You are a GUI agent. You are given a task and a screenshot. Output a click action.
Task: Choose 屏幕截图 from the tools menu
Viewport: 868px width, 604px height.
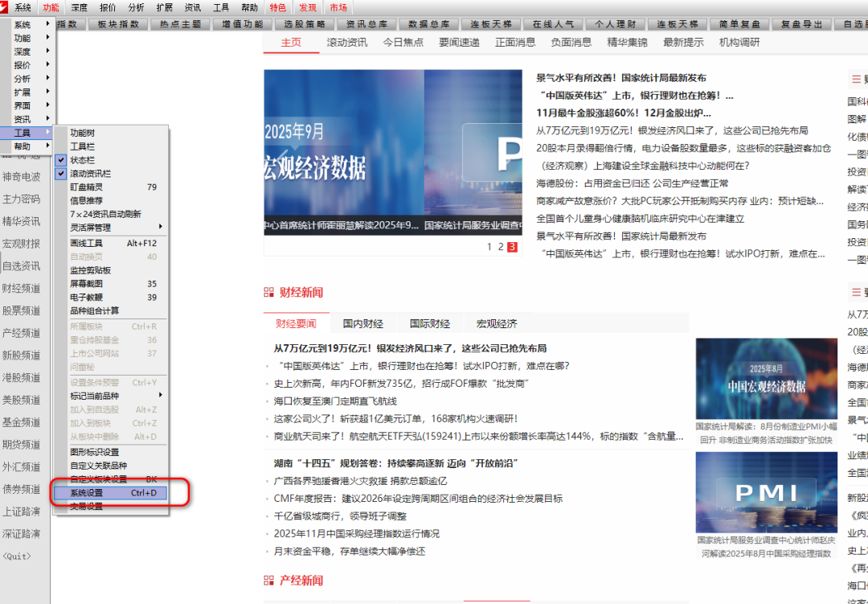pyautogui.click(x=87, y=284)
